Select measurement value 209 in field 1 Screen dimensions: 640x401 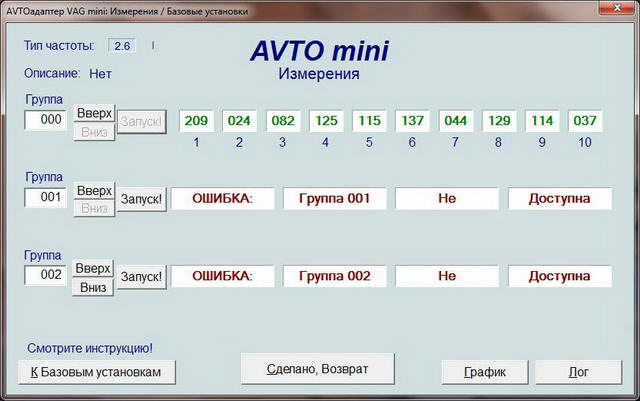(197, 121)
